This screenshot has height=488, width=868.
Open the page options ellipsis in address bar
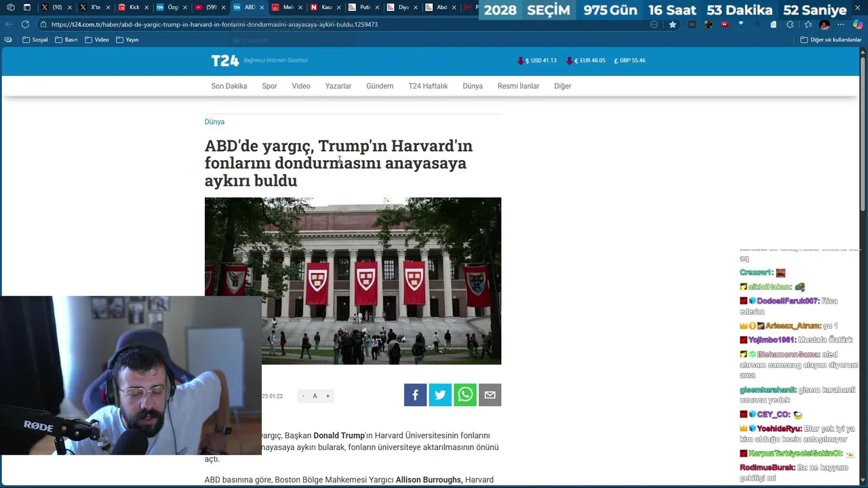click(x=654, y=24)
